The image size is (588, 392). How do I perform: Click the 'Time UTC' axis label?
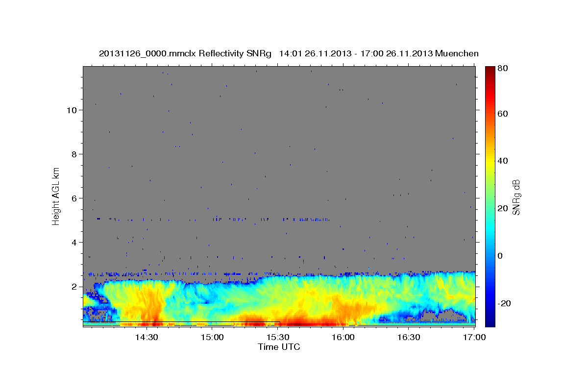279,347
